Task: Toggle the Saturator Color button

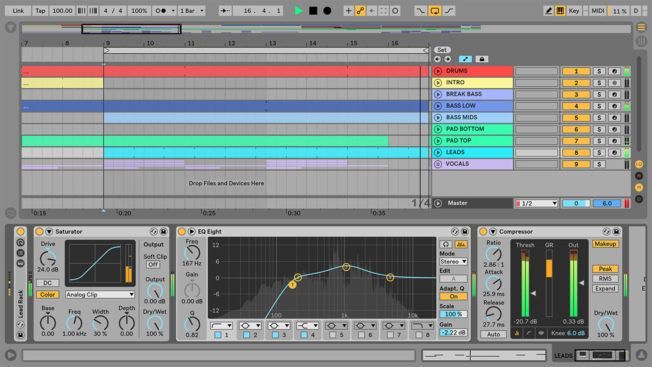Action: (47, 295)
